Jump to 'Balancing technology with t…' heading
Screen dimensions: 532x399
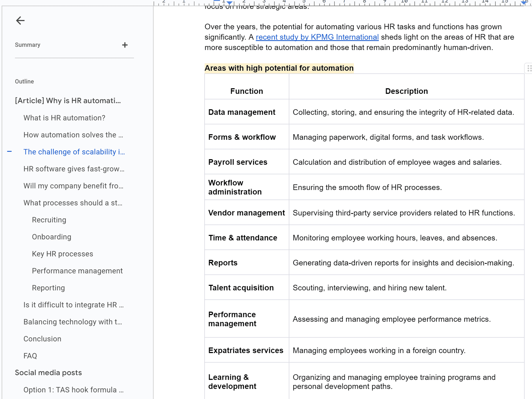point(73,322)
